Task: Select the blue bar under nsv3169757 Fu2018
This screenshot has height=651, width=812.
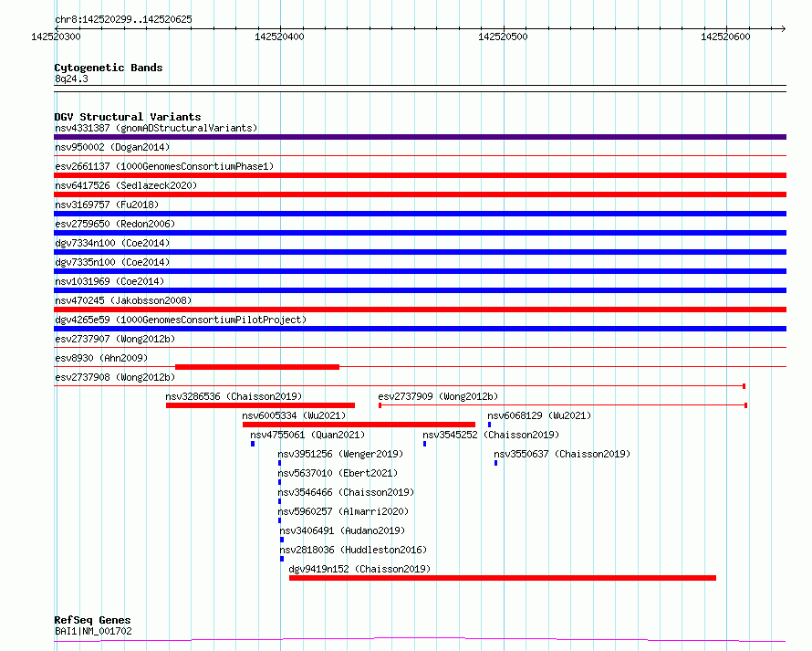Action: [x=420, y=214]
